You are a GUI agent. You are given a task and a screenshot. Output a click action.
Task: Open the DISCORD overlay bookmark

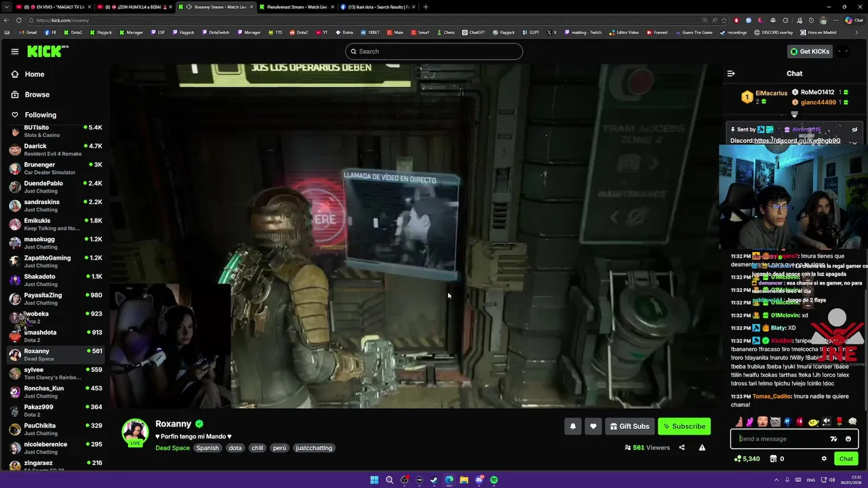click(x=774, y=33)
